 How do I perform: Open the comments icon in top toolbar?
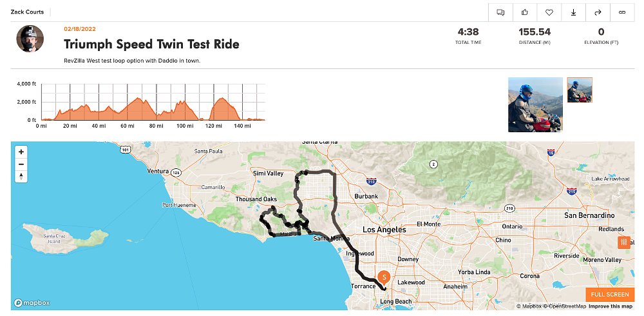[500, 12]
